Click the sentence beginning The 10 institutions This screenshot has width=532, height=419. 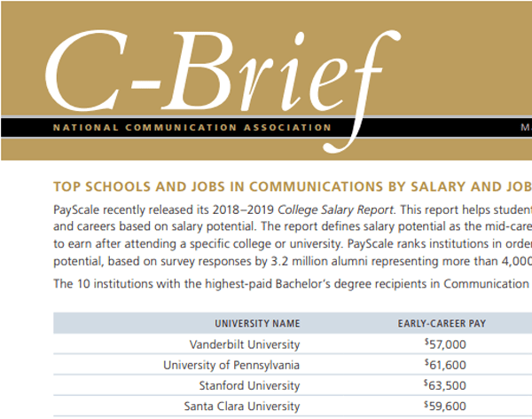point(293,284)
